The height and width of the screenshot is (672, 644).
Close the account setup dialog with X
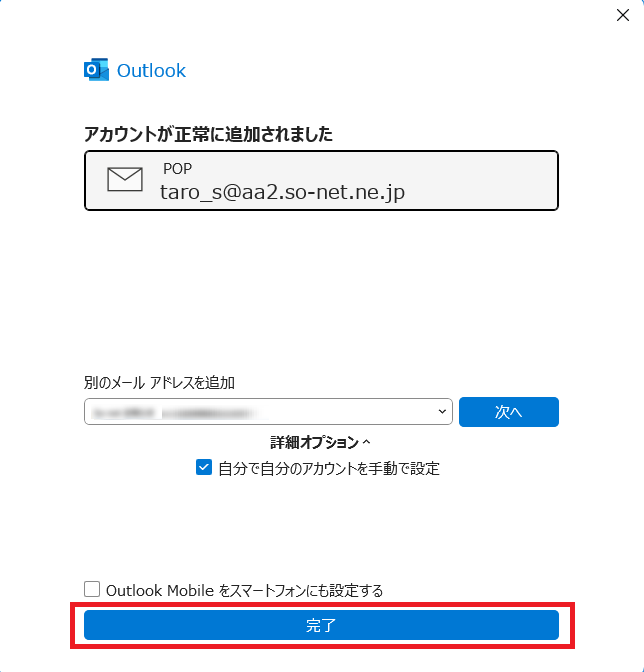pyautogui.click(x=623, y=15)
